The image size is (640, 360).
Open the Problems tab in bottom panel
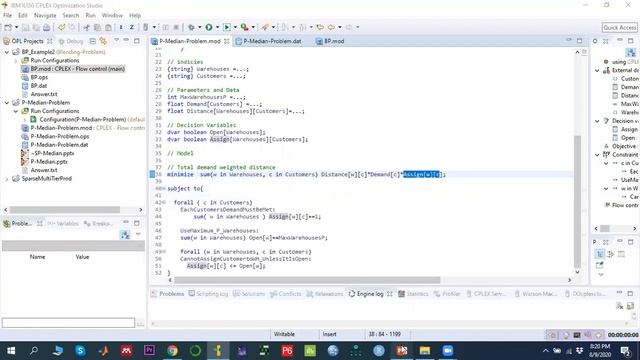click(x=167, y=294)
